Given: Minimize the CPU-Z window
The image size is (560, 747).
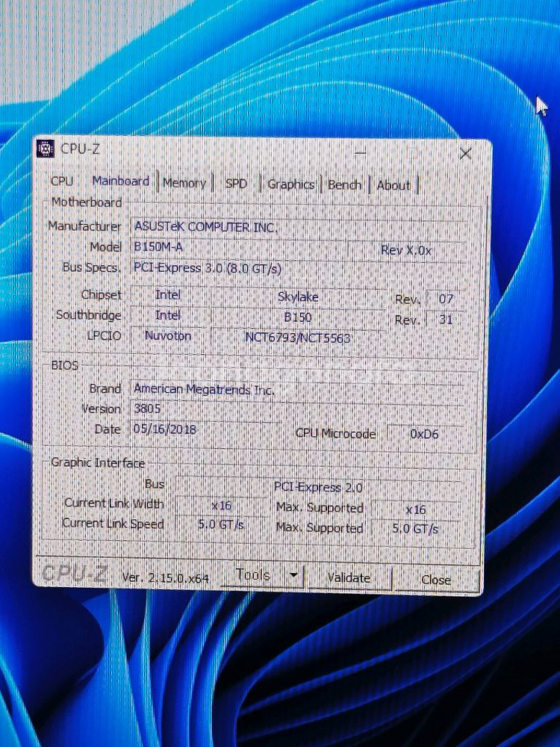Looking at the screenshot, I should pos(361,152).
